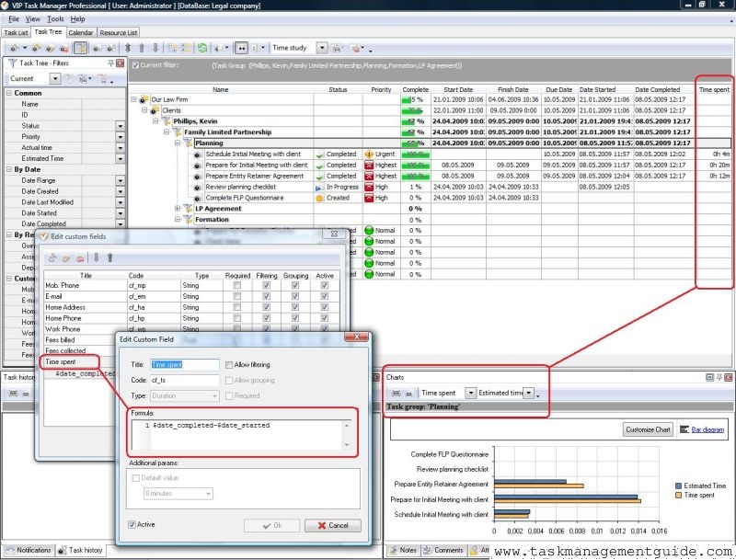
Task: Toggle Required checkbox for E-mail field
Action: [x=237, y=296]
